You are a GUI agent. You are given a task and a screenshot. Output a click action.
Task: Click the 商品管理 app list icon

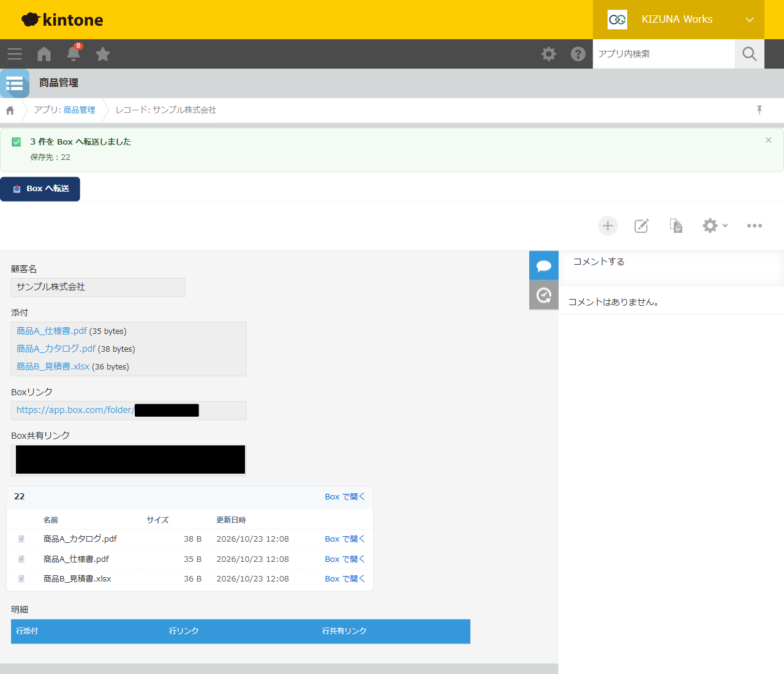[x=15, y=83]
